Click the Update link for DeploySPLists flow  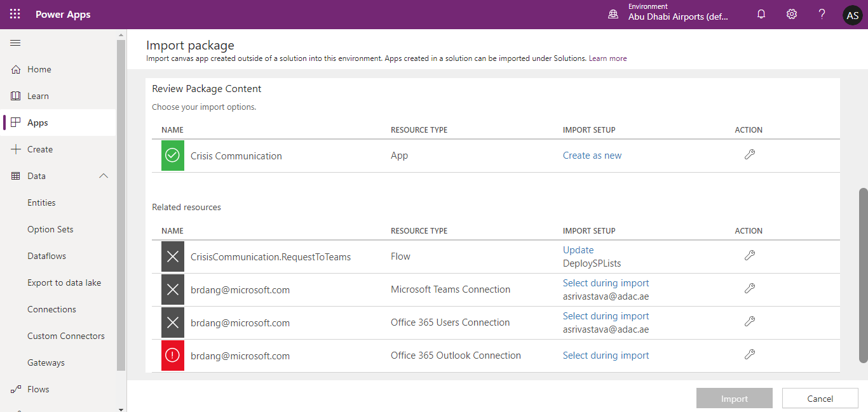tap(578, 249)
